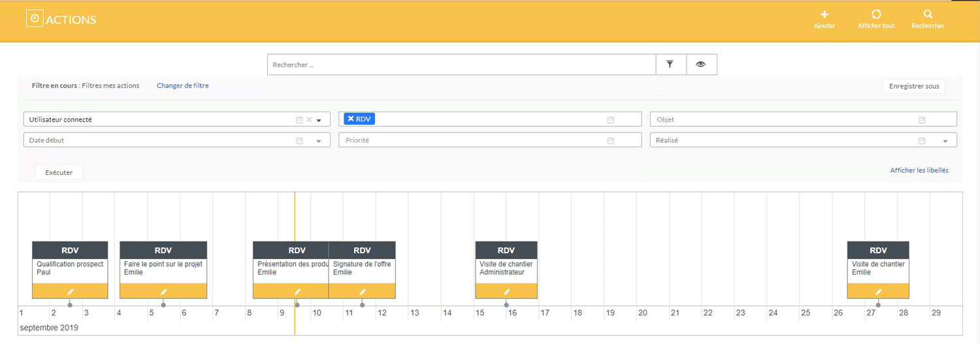Edit the Qualification prospect RDV via pencil

pos(71,292)
